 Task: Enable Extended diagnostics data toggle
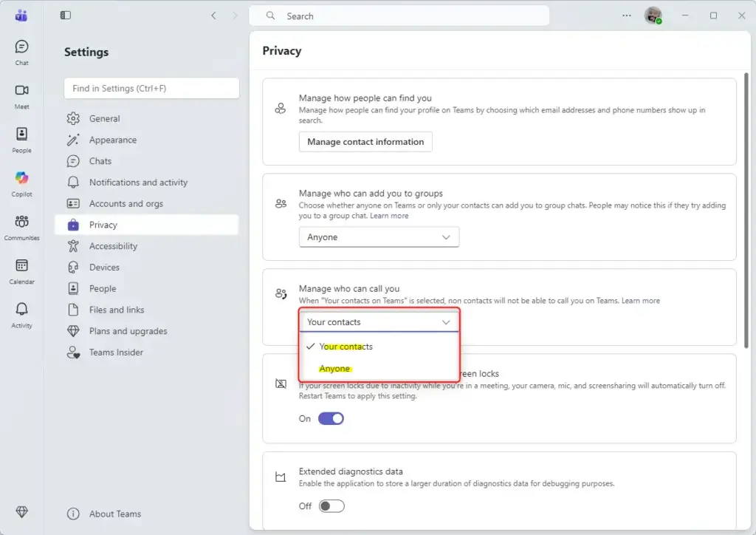331,506
